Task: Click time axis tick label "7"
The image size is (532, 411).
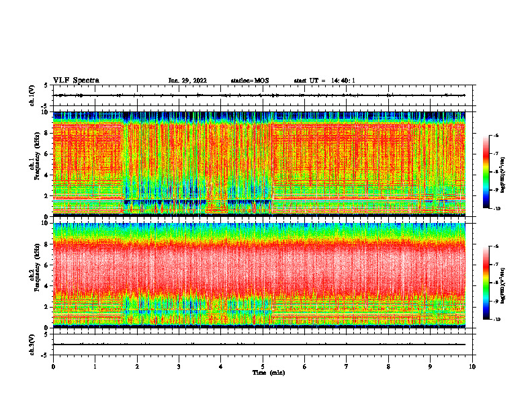Action: coord(347,367)
